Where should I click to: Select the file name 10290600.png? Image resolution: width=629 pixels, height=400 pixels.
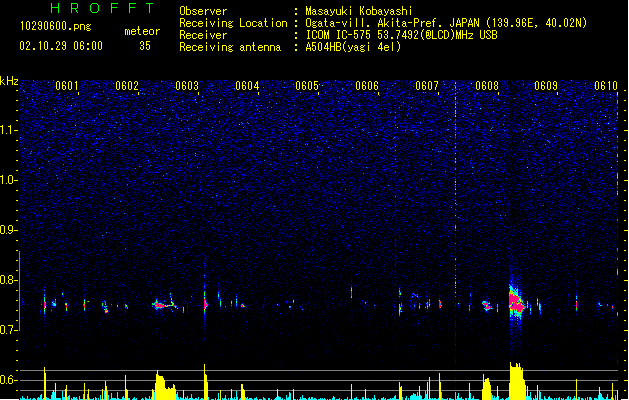coord(56,26)
